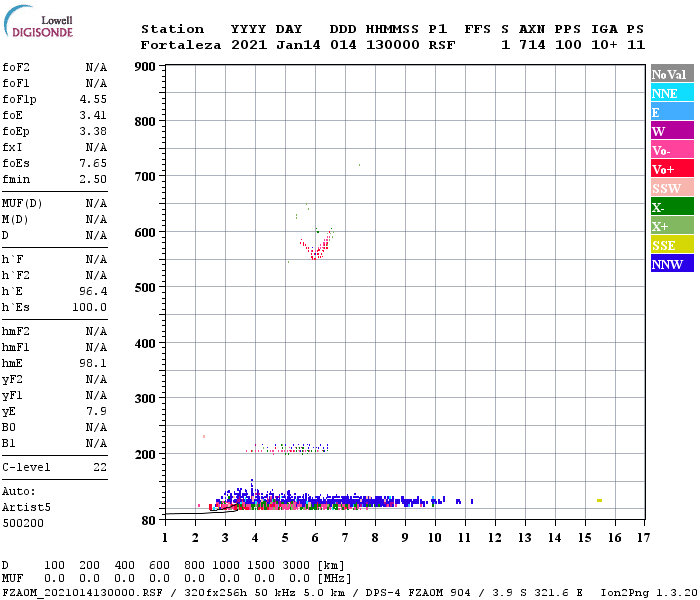Click the PPS value 100
The width and height of the screenshot is (700, 600).
pyautogui.click(x=568, y=45)
